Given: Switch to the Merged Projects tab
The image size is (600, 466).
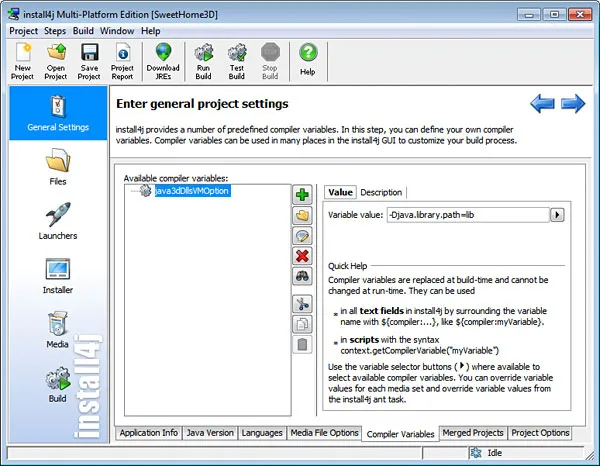Looking at the screenshot, I should pos(473,433).
